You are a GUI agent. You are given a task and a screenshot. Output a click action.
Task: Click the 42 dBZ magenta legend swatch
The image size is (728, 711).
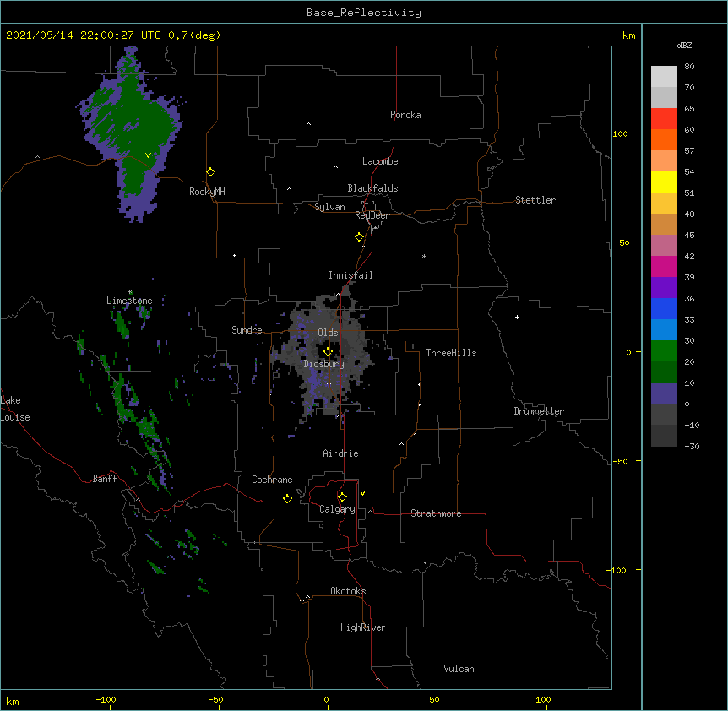(664, 266)
